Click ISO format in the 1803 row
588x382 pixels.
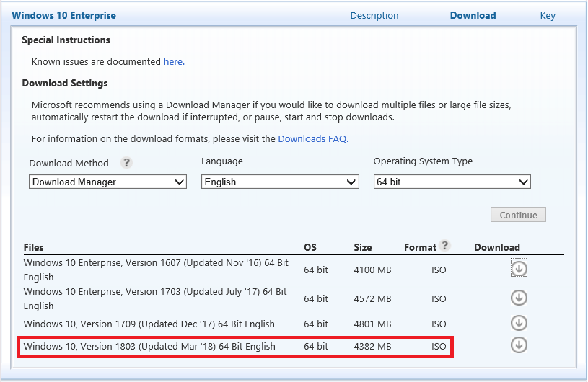439,347
